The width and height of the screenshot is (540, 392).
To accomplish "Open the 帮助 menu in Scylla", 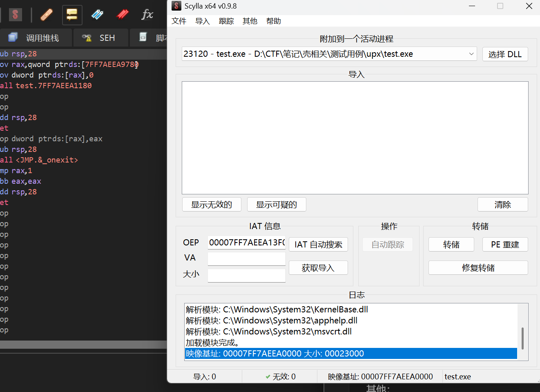I will (274, 21).
